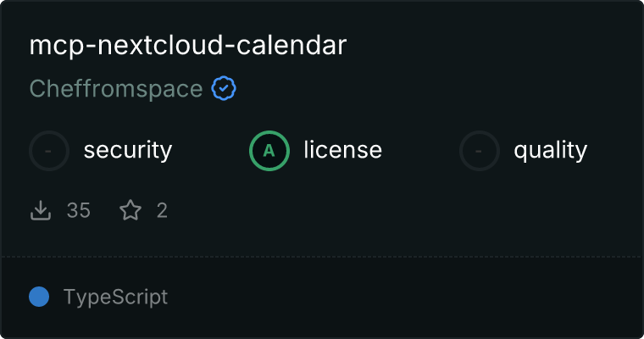Click the blue verified checkmark badge
This screenshot has width=644, height=339.
224,88
